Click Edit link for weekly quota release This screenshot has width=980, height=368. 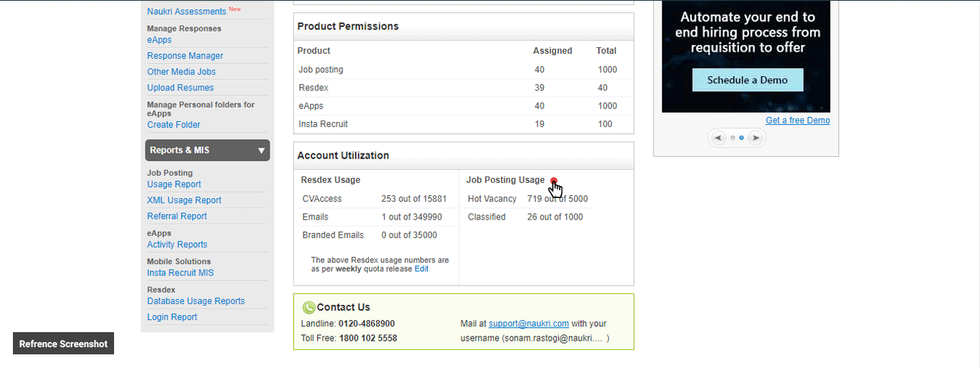click(x=421, y=269)
